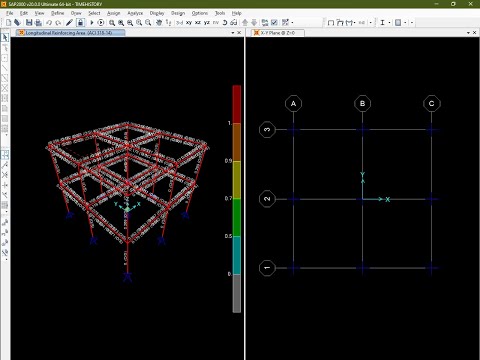
Task: Click legend value 0.5 label
Action: (228, 236)
